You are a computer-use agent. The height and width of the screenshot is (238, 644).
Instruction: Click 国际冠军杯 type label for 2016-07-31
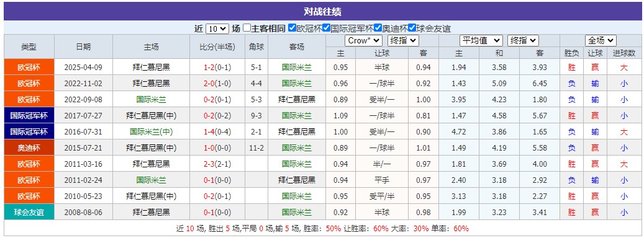(29, 132)
